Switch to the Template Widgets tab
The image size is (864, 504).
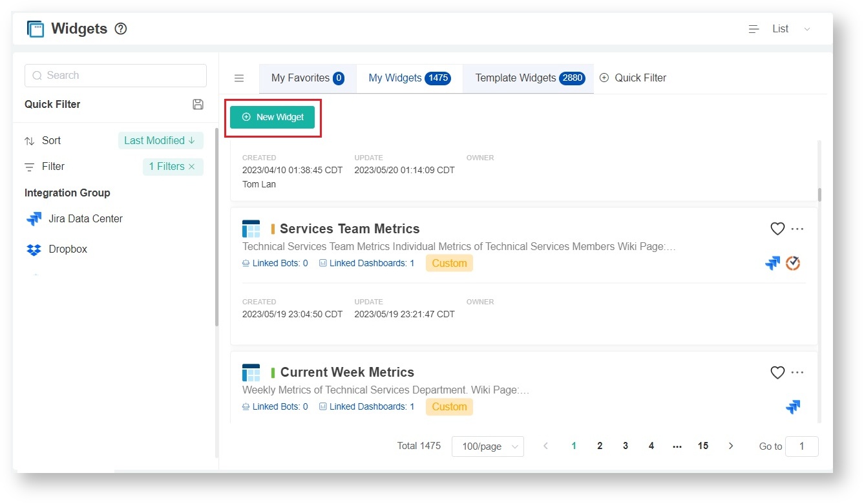coord(529,78)
